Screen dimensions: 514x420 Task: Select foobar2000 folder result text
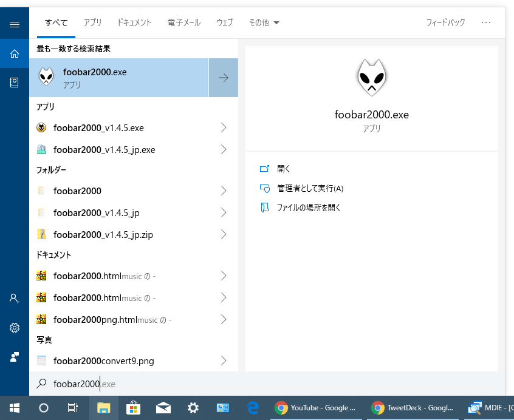click(77, 191)
